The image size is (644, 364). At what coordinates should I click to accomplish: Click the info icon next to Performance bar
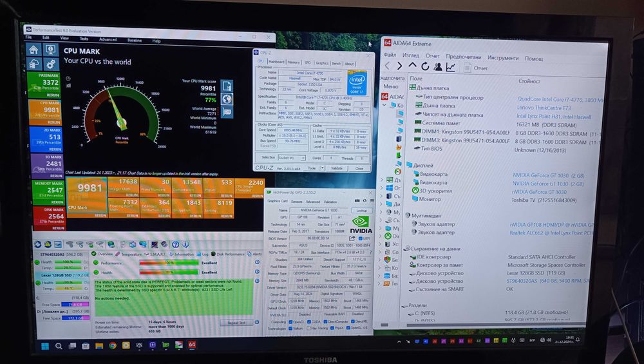pyautogui.click(x=257, y=262)
